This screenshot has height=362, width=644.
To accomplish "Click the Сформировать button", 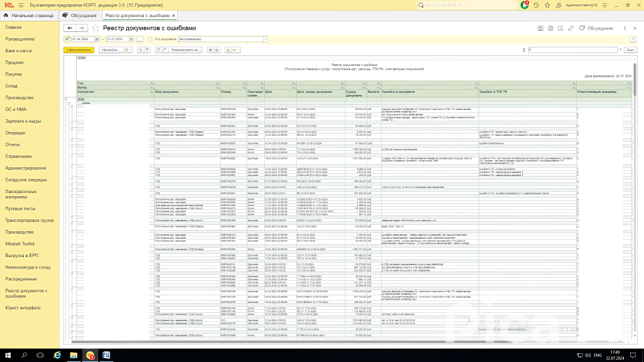I will (79, 50).
